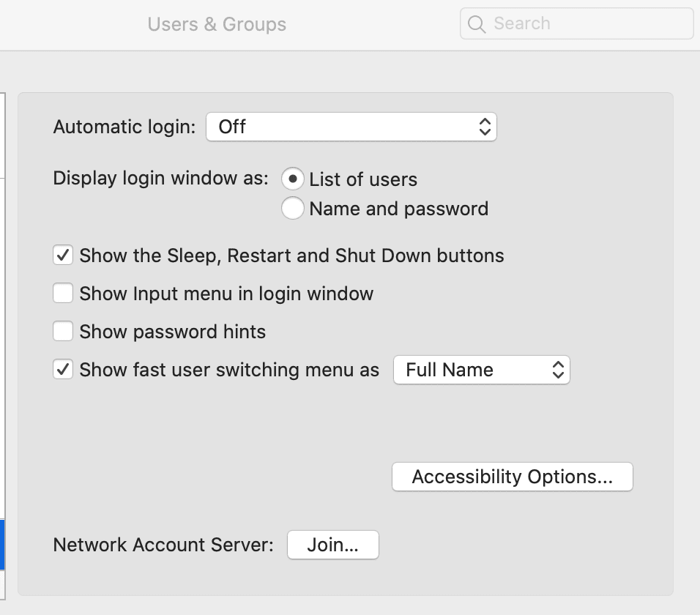Select the blue highlighted sidebar row
700x615 pixels.
point(2,545)
